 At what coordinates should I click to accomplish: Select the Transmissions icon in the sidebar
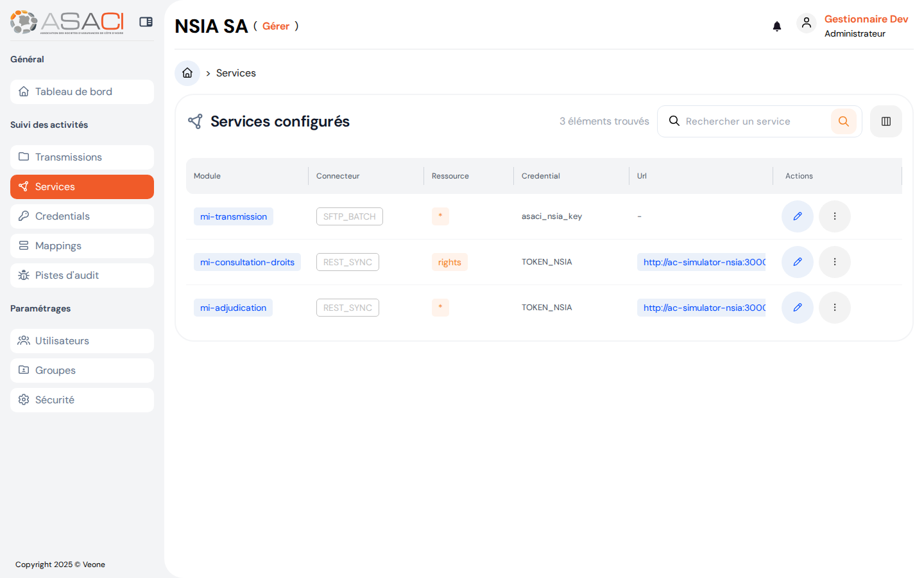24,157
